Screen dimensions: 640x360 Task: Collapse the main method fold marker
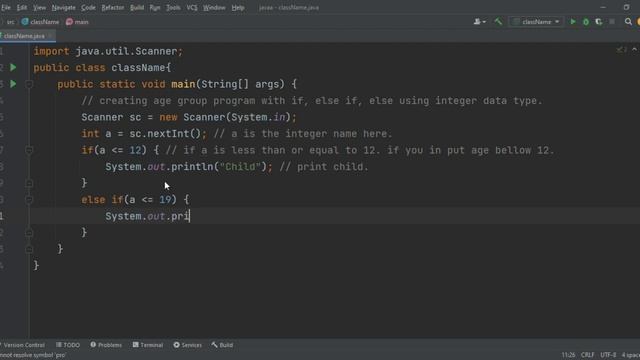29,84
